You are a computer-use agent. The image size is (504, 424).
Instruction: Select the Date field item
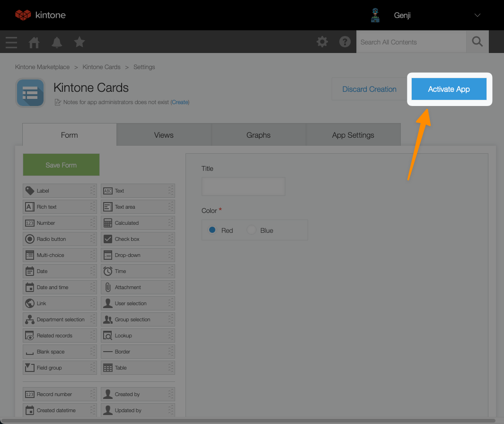click(60, 271)
